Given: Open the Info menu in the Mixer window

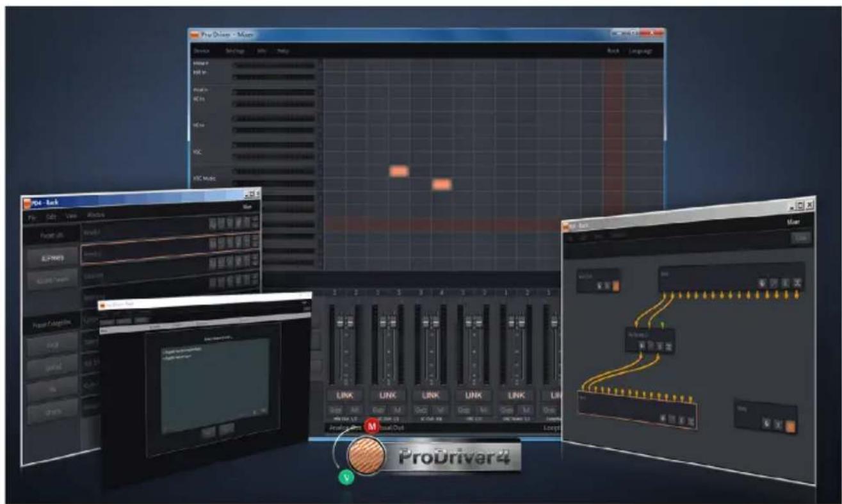Looking at the screenshot, I should pos(261,51).
